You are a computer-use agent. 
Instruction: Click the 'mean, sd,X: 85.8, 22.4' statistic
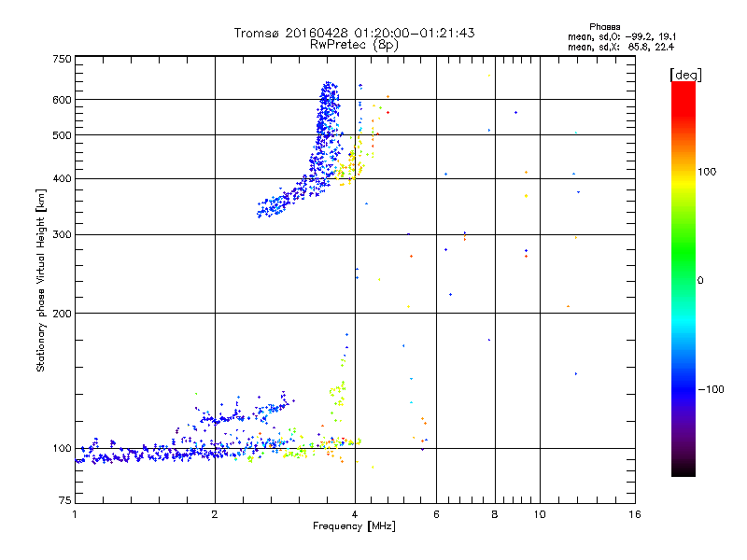(621, 47)
